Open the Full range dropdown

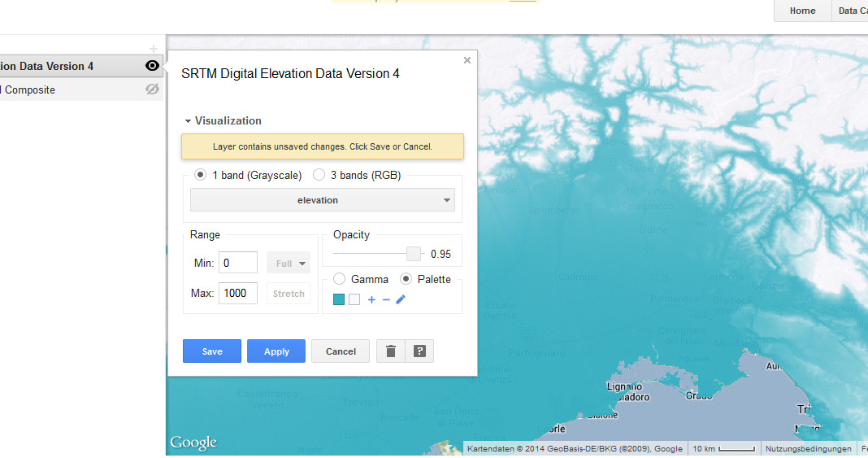(289, 263)
